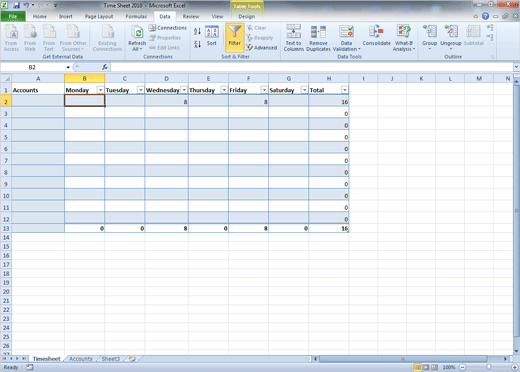This screenshot has width=520, height=372.
Task: Click into the formula bar
Action: pos(312,67)
